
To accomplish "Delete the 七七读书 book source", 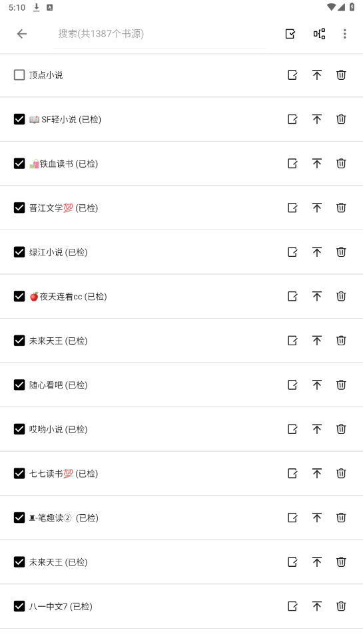I will coord(341,474).
